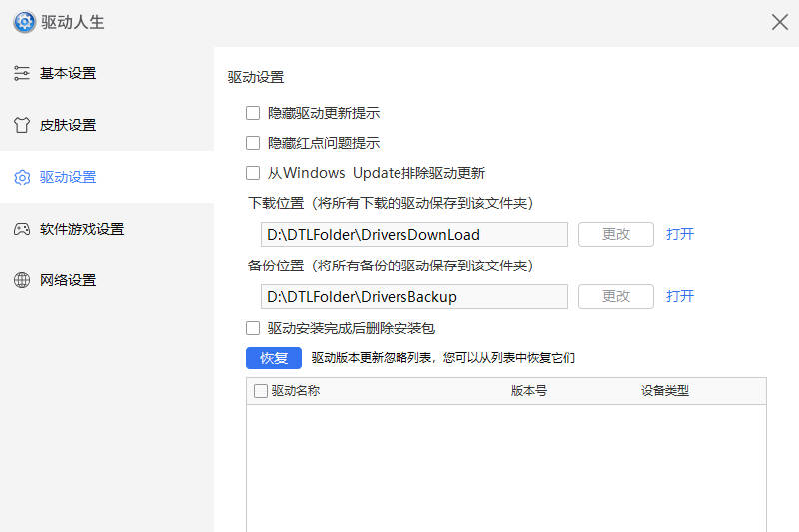Screen dimensions: 799x532
Task: Enable 隐藏驱动更新提示 checkbox
Action: pos(253,113)
